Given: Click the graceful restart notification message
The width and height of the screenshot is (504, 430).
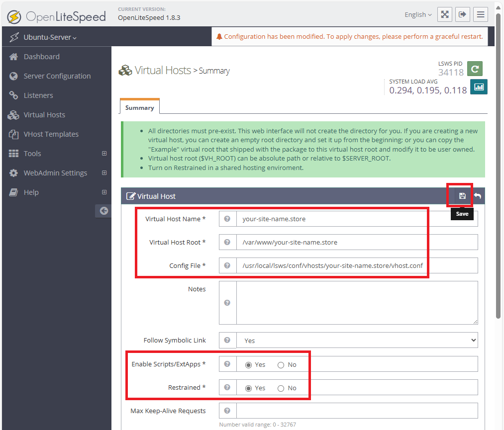Looking at the screenshot, I should coord(353,37).
